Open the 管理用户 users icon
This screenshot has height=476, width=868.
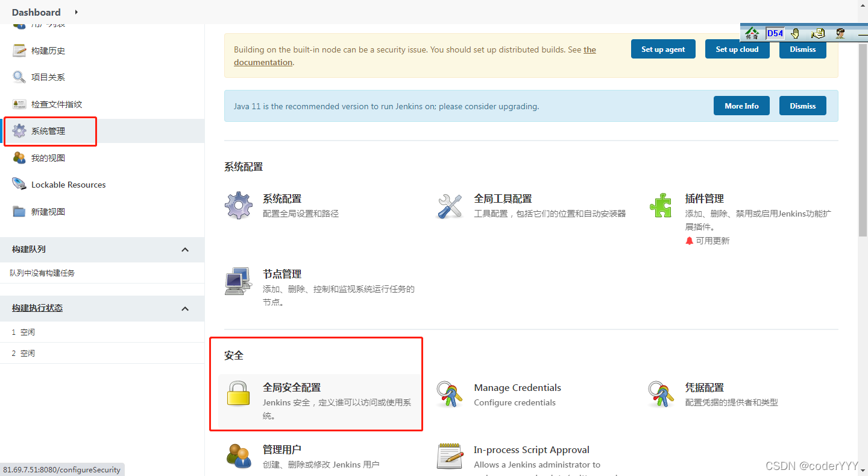[x=239, y=457]
